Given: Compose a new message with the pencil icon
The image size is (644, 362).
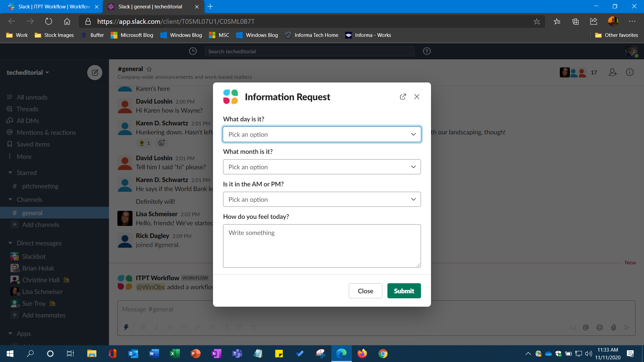Looking at the screenshot, I should 95,72.
